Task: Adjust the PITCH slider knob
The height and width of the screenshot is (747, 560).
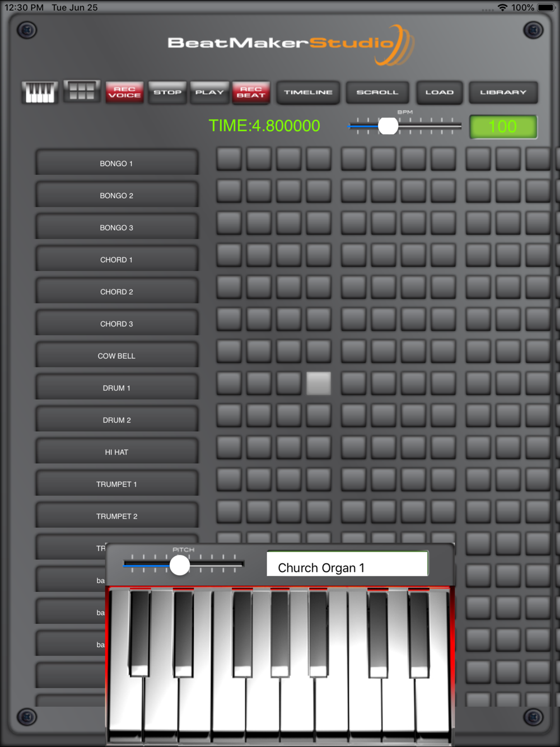Action: (x=180, y=565)
